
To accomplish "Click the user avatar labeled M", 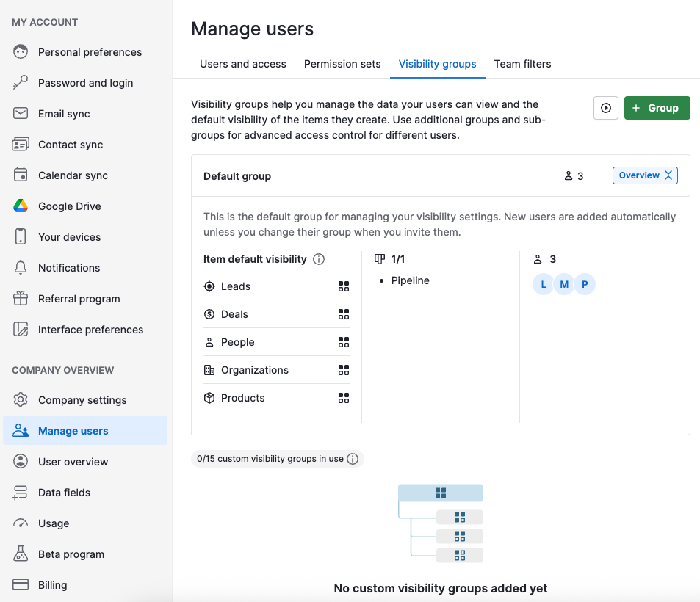I will [x=564, y=284].
